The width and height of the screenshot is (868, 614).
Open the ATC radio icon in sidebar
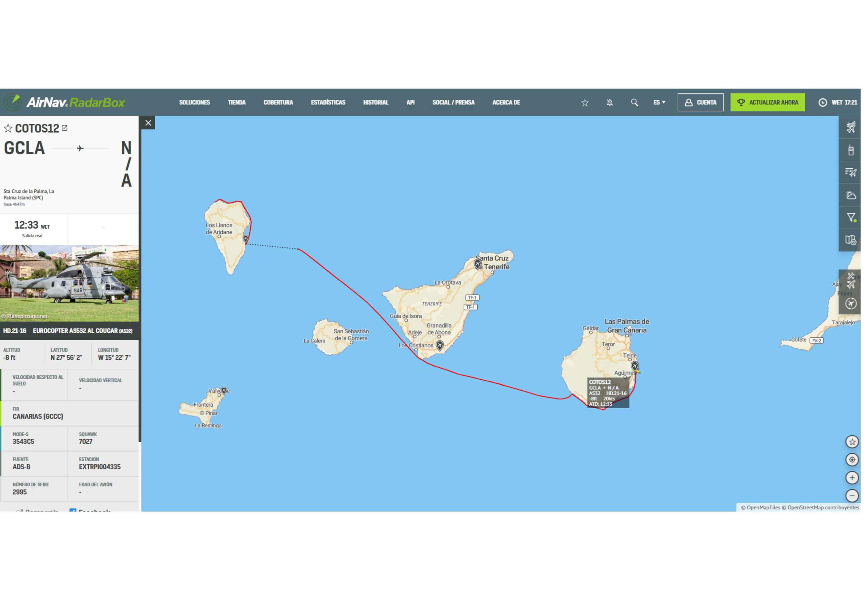[x=851, y=150]
